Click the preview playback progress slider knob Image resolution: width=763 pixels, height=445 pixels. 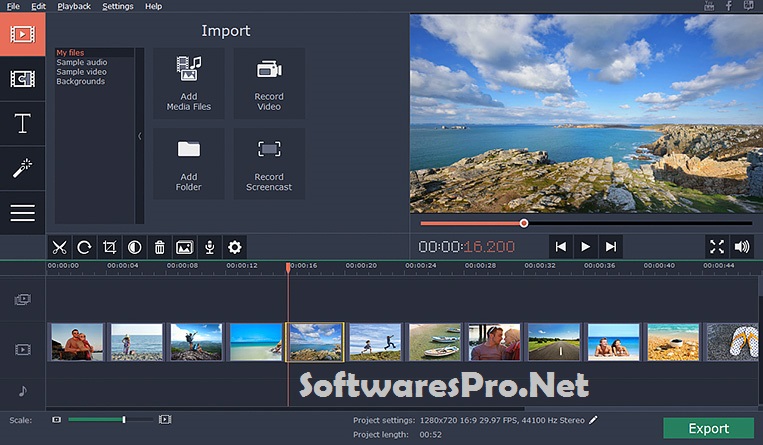pos(524,223)
